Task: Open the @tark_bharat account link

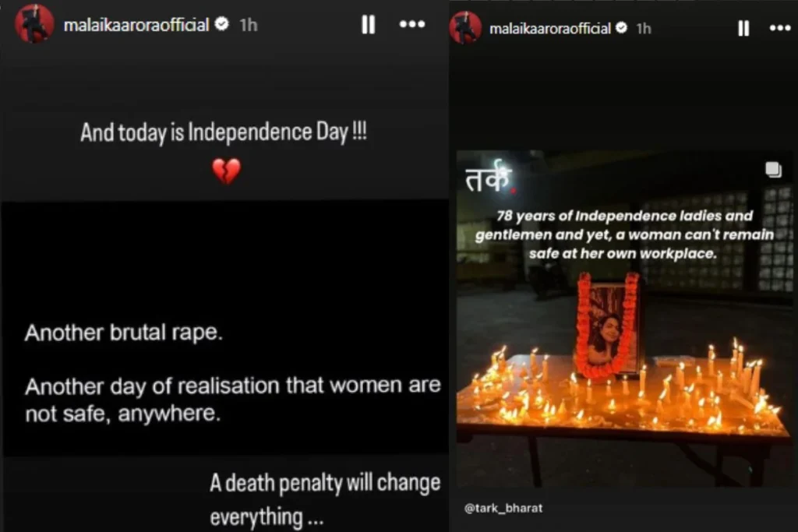Action: coord(503,508)
